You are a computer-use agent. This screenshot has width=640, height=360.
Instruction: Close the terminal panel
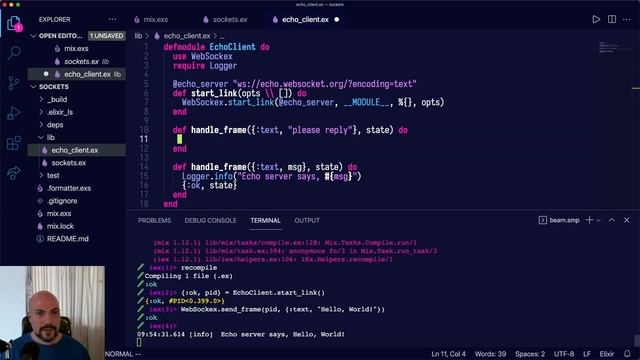tap(627, 220)
